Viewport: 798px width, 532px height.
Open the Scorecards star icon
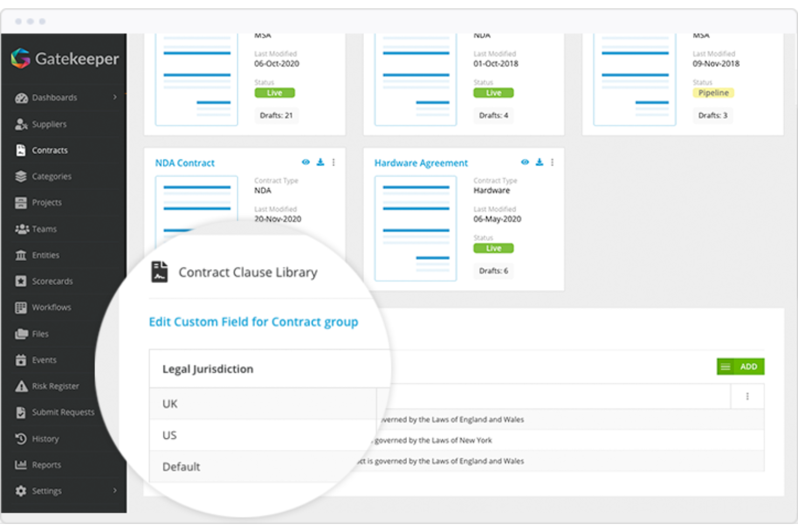pyautogui.click(x=20, y=281)
